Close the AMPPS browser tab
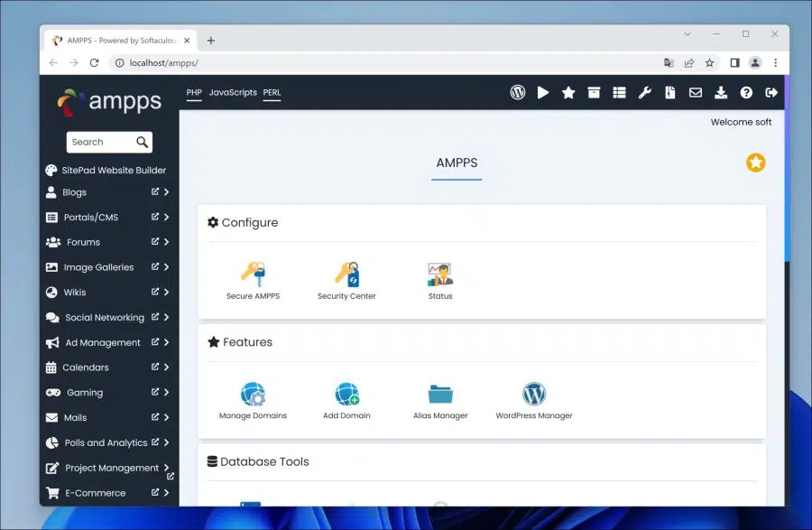The image size is (812, 530). pyautogui.click(x=187, y=41)
